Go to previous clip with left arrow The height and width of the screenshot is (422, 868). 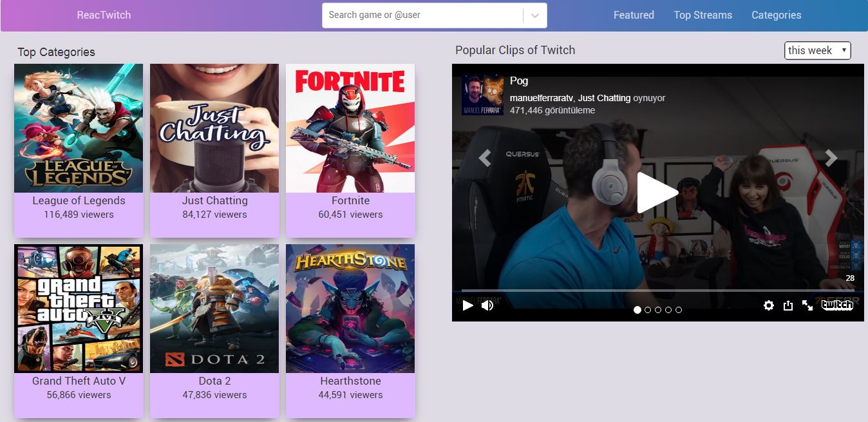(485, 157)
